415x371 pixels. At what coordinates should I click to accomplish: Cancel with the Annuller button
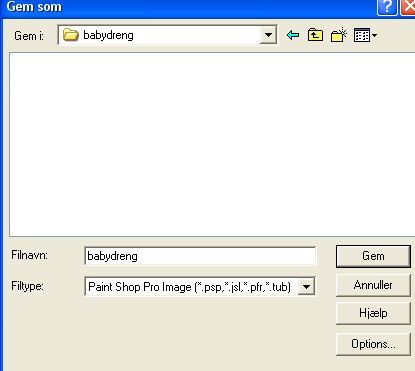(373, 285)
